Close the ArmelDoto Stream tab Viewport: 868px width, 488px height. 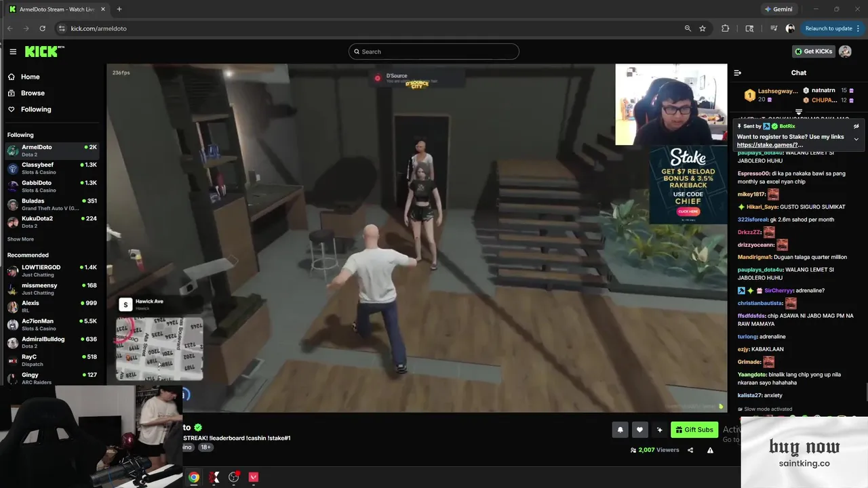point(102,9)
